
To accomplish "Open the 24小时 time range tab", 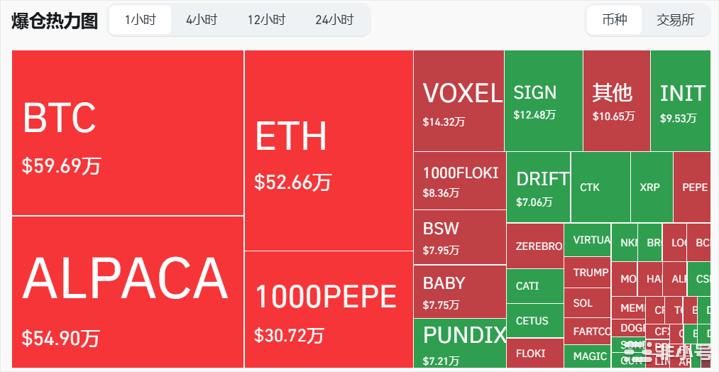I will coord(334,20).
